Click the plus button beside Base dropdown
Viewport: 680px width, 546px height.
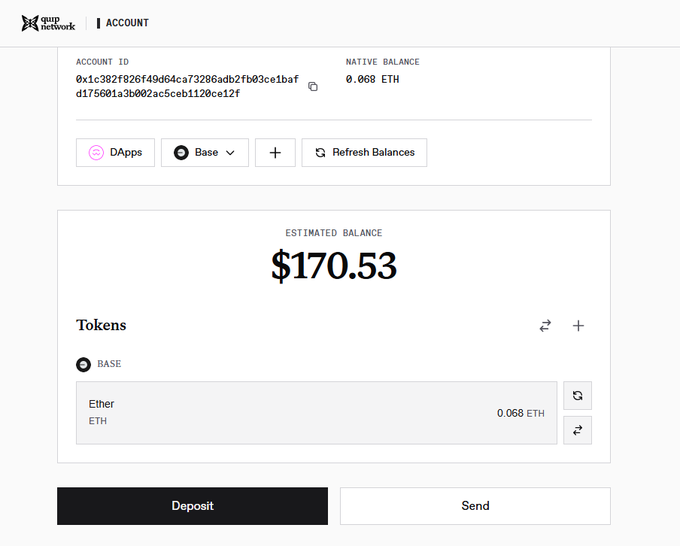[x=275, y=152]
